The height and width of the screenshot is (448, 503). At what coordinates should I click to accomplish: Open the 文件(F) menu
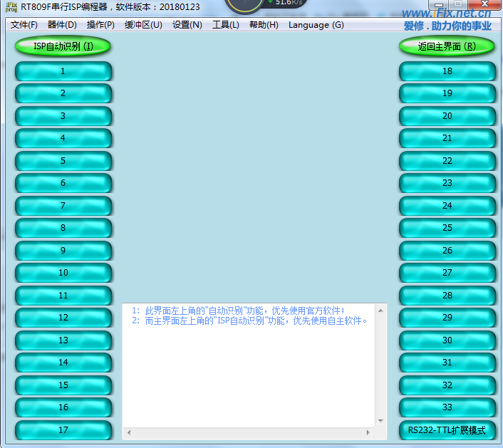(24, 25)
